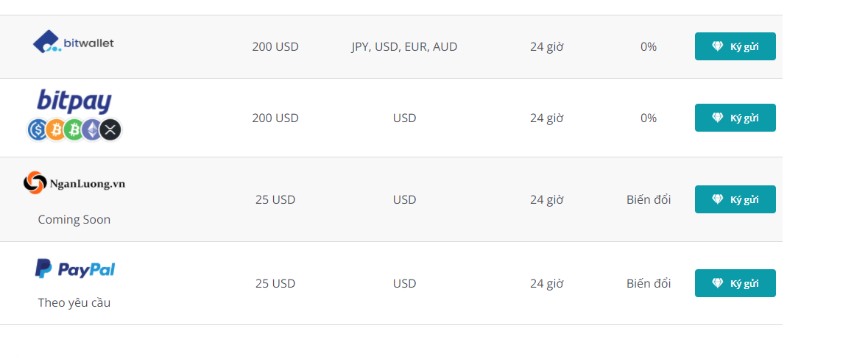Click the PayPal logo
This screenshot has width=868, height=356.
point(75,268)
